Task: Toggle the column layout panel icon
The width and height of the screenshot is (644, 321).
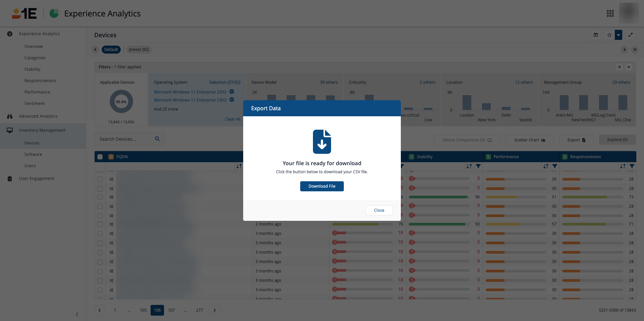Action: (596, 35)
